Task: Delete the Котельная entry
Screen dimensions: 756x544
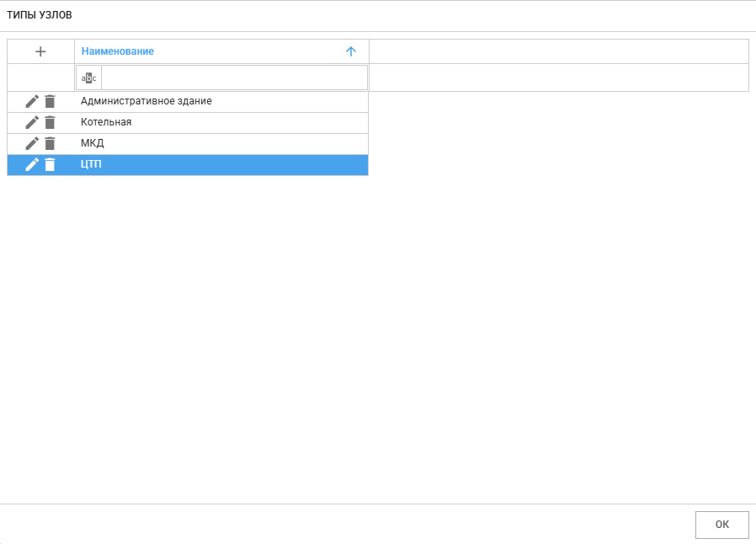Action: [50, 122]
